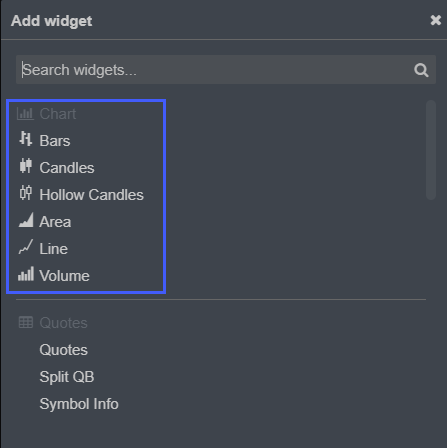Viewport: 447px width, 448px height.
Task: Choose the Hollow Candles text label
Action: (91, 195)
